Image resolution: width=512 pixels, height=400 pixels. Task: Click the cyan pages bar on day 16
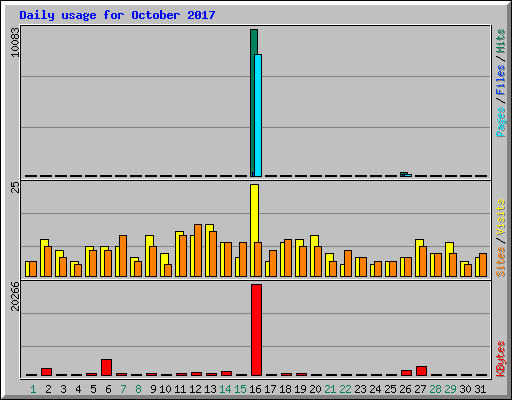258,115
